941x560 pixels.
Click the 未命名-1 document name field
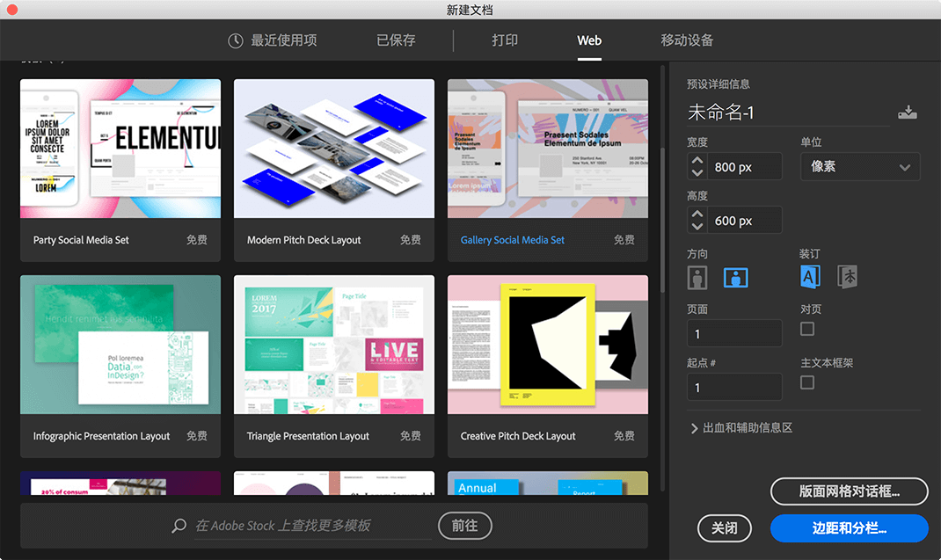pos(789,113)
